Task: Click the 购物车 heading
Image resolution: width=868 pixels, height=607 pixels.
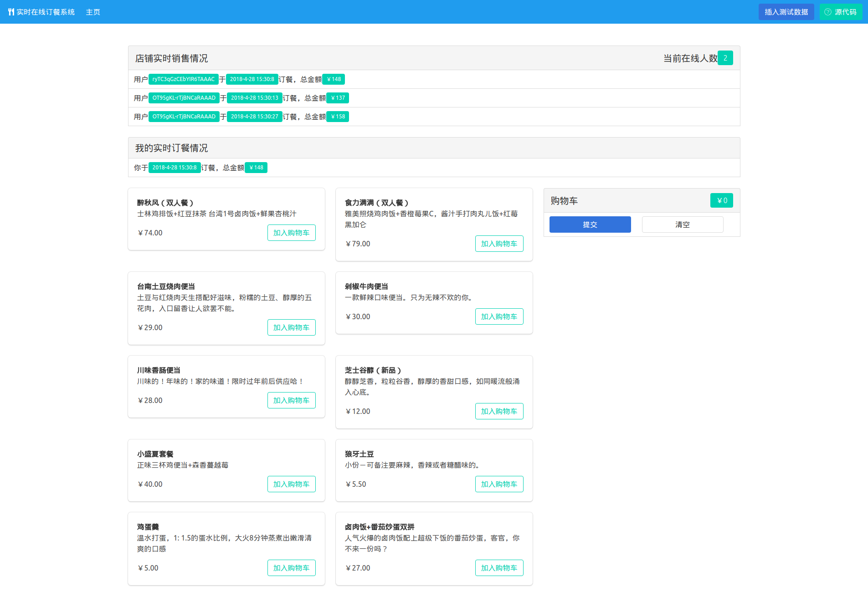Action: [x=564, y=201]
